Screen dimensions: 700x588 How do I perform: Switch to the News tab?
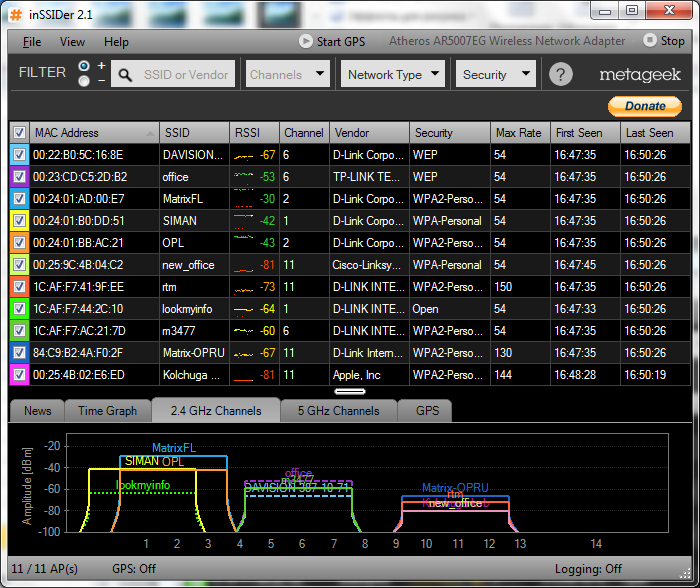pos(38,411)
